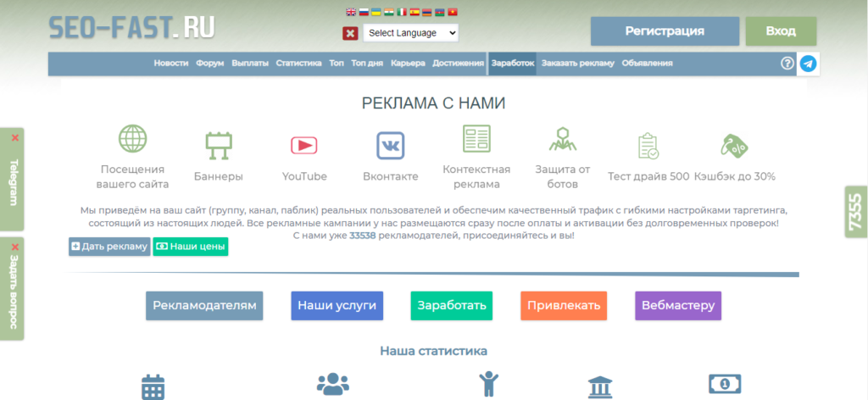Pick the Armenian flag icon
This screenshot has height=400, width=868.
(x=427, y=12)
